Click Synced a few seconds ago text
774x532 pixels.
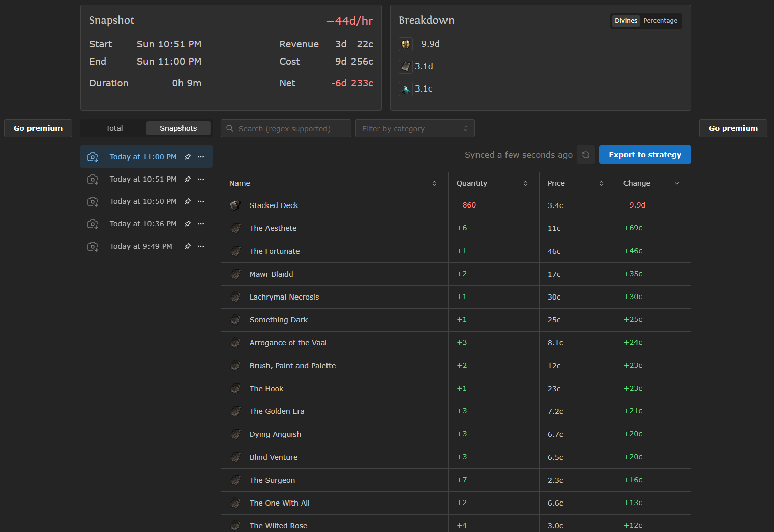518,155
